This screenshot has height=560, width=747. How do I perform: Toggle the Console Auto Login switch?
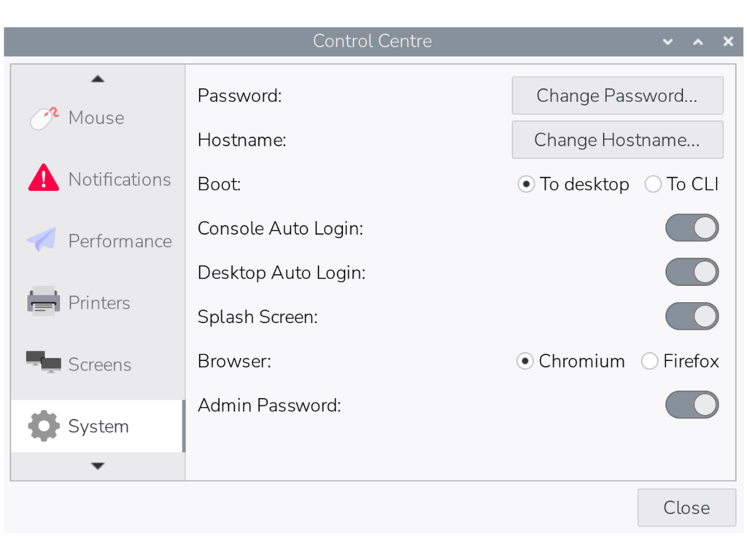pyautogui.click(x=692, y=228)
